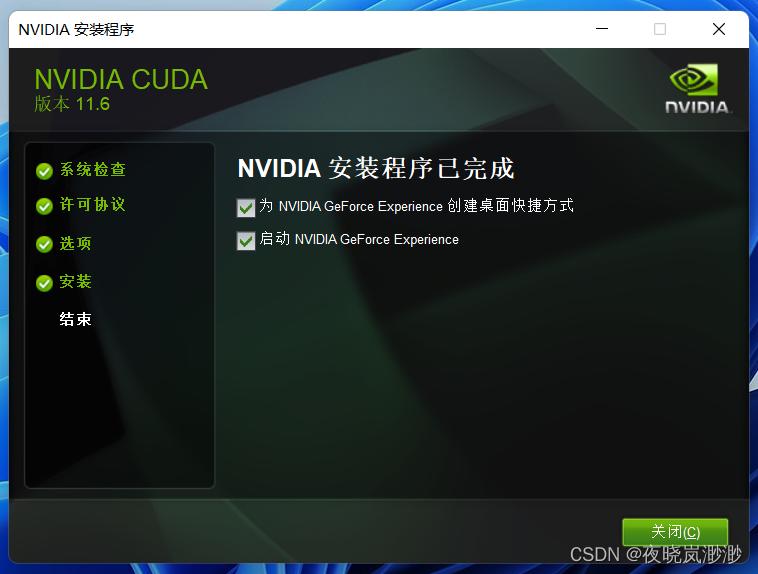Image resolution: width=758 pixels, height=574 pixels.
Task: Select the 系统检查 step in the sidebar
Action: click(x=92, y=170)
